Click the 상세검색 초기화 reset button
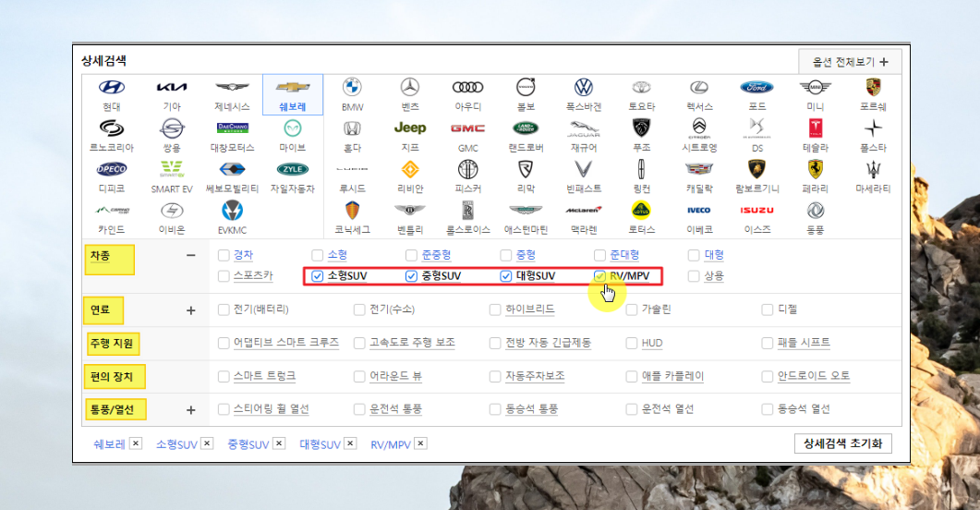 pos(842,443)
